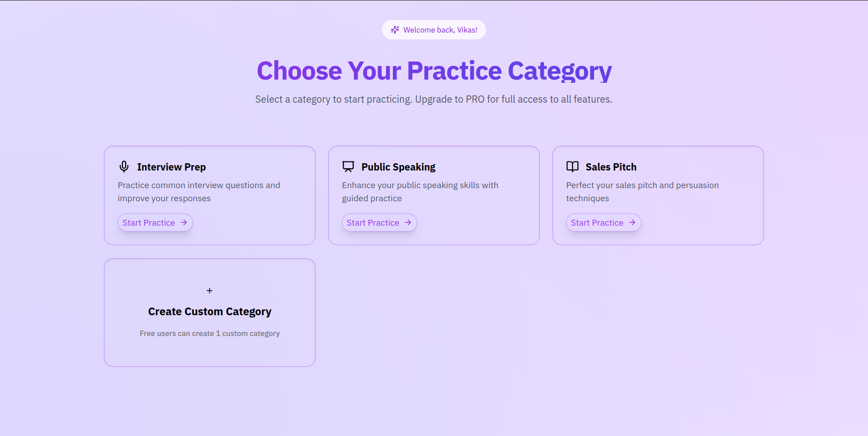
Task: Click the Choose Your Practice Category heading
Action: [x=434, y=71]
